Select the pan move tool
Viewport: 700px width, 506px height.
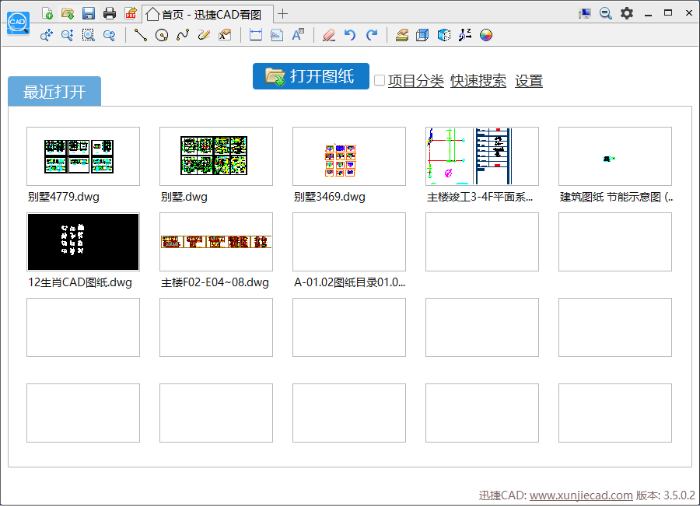coord(46,35)
